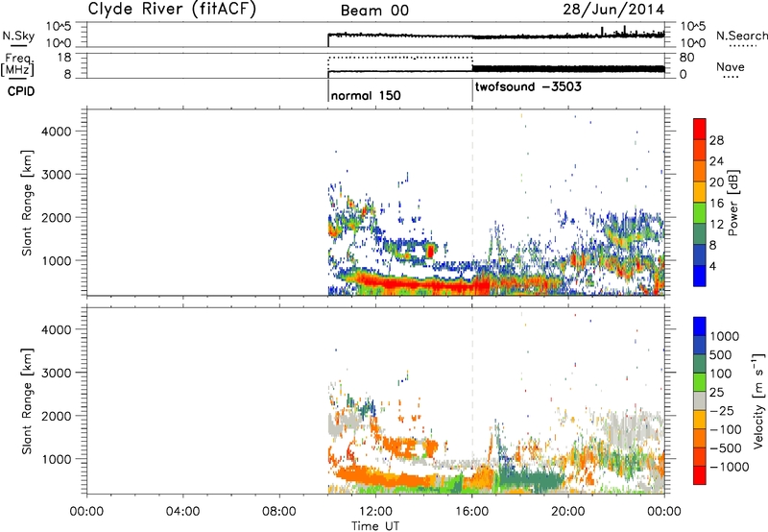Pick the bright blue power segment below 4 dB
The image size is (768, 532).
coord(700,276)
